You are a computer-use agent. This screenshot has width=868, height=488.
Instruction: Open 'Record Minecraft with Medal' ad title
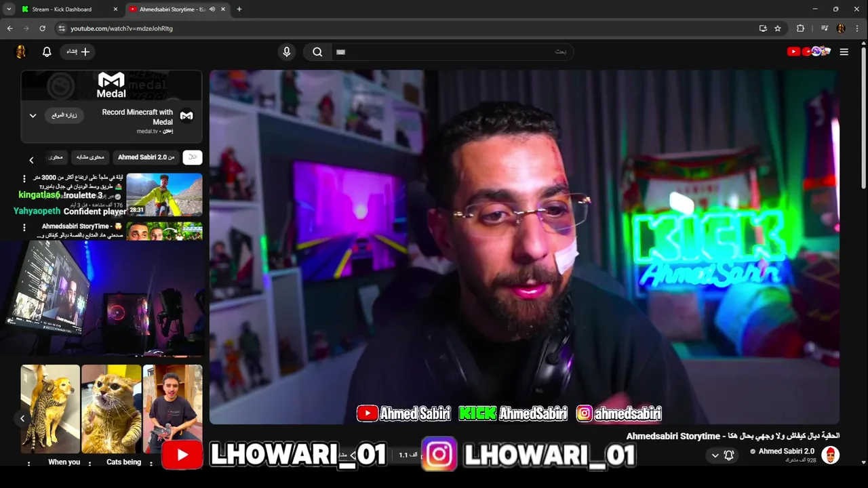tap(137, 117)
